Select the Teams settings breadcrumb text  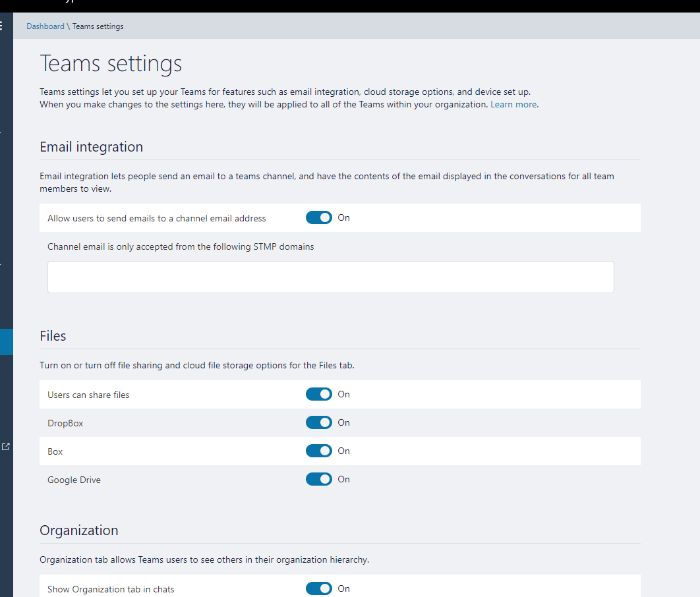tap(98, 26)
